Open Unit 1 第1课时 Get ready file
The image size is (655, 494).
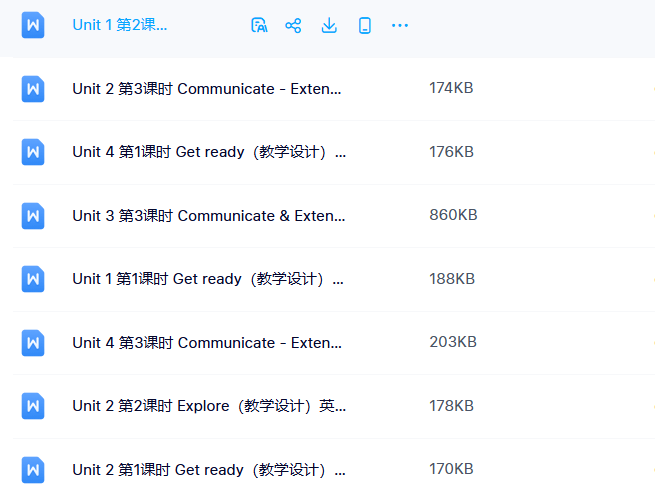coord(208,279)
